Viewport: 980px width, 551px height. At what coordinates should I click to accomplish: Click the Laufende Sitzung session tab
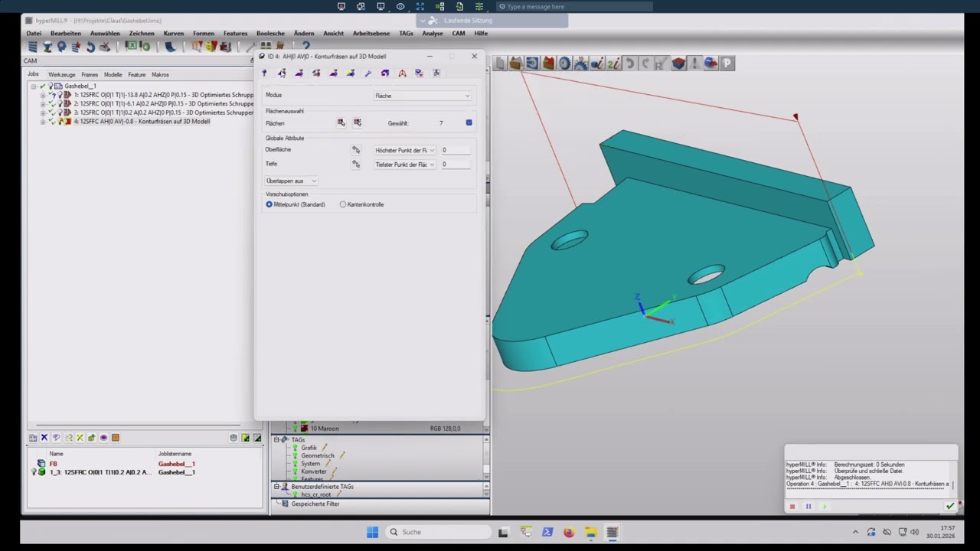tap(493, 21)
